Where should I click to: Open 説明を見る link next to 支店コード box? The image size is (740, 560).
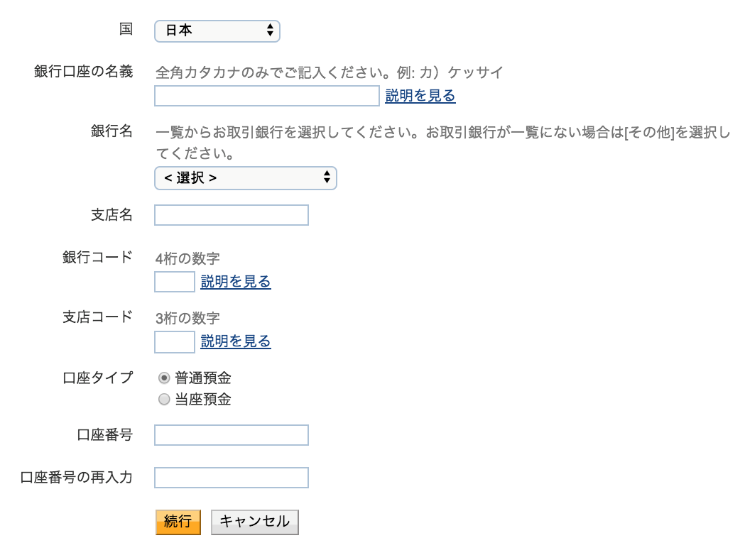[236, 341]
